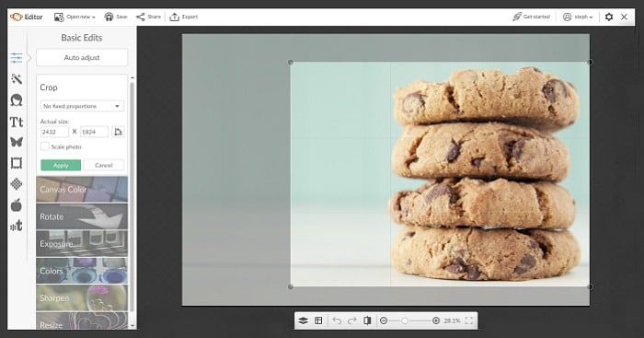Click the Get started link
Viewport: 644px width, 338px height.
(532, 17)
